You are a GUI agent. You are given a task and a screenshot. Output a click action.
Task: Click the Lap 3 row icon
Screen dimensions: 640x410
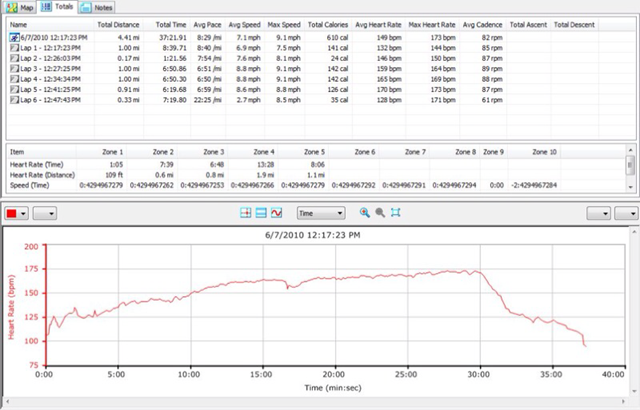(x=15, y=69)
